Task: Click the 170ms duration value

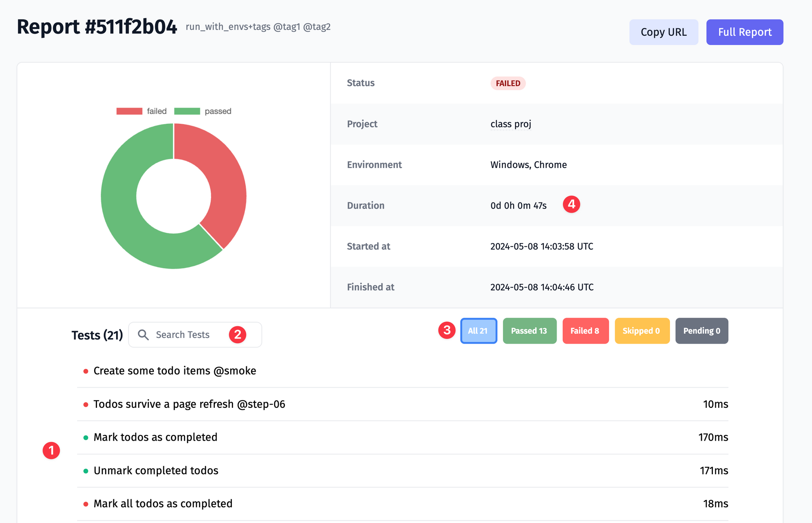Action: pyautogui.click(x=713, y=437)
